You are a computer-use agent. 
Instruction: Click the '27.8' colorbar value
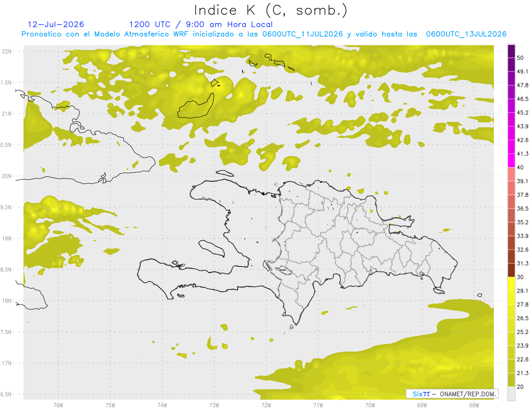point(522,305)
